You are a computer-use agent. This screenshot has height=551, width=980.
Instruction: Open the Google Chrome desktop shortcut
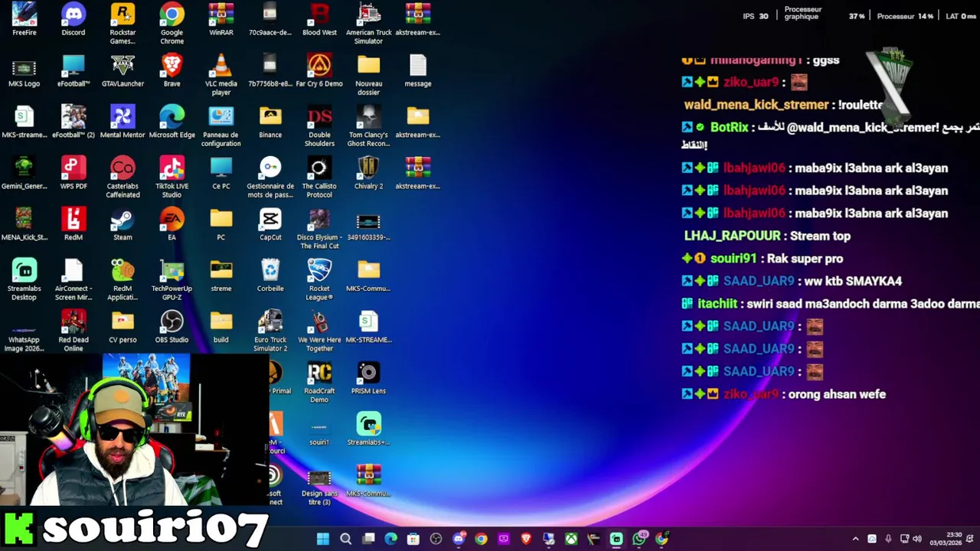point(171,23)
